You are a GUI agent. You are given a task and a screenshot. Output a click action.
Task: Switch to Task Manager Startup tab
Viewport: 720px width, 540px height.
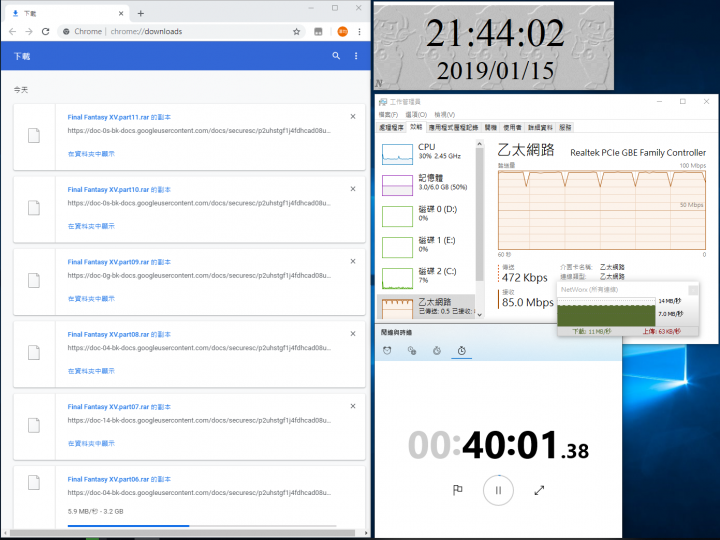(x=490, y=128)
